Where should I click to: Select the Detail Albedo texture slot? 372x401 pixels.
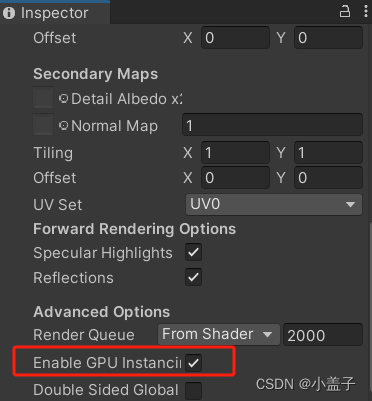tap(43, 98)
